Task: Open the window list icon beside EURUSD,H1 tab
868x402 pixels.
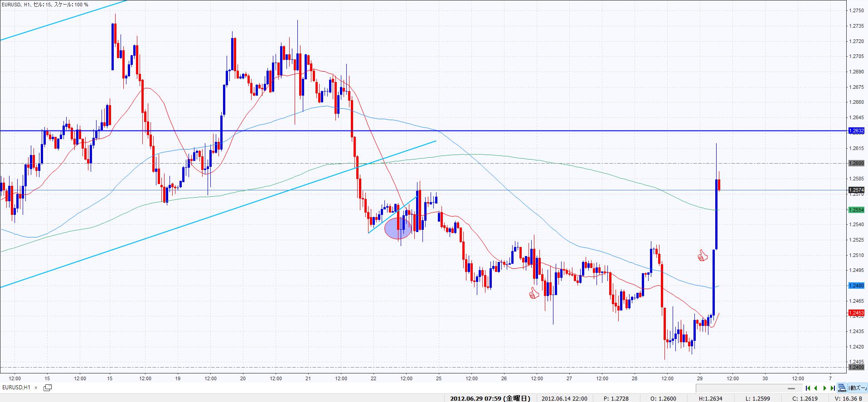Action: click(48, 387)
